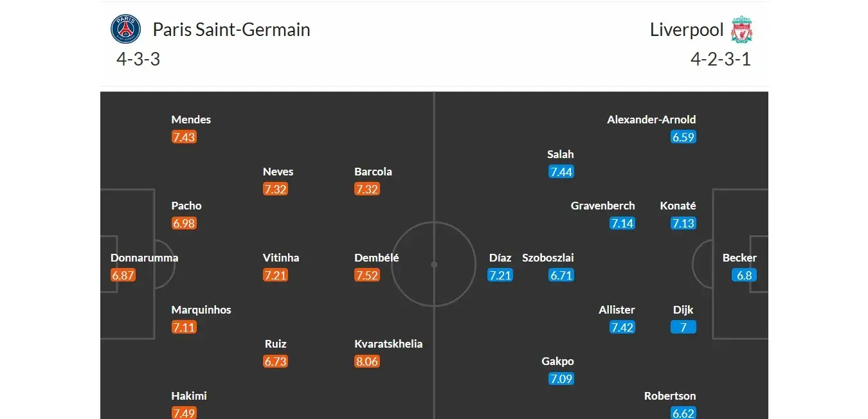This screenshot has height=419, width=868.
Task: Click Allister's 7.42 rating badge
Action: coord(622,327)
